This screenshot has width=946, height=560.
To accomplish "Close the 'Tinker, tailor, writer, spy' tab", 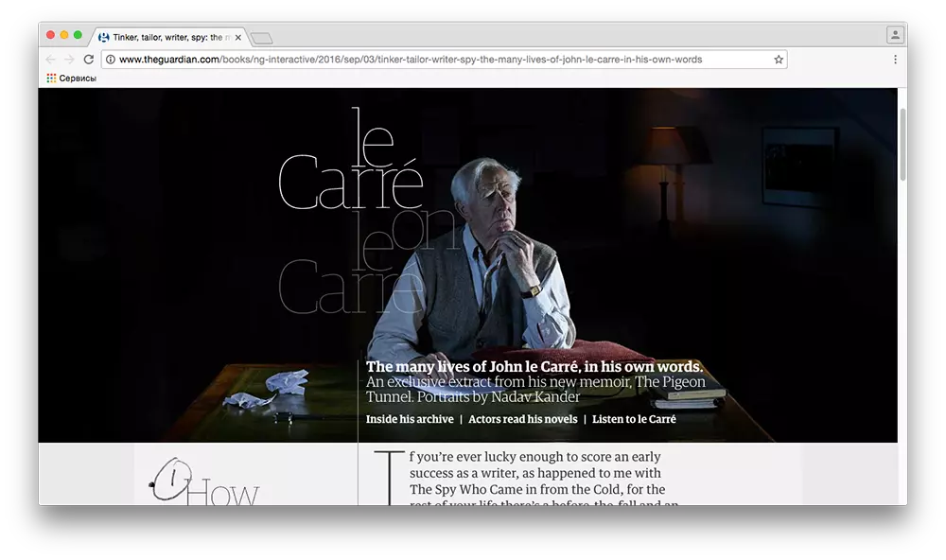I will tap(238, 38).
